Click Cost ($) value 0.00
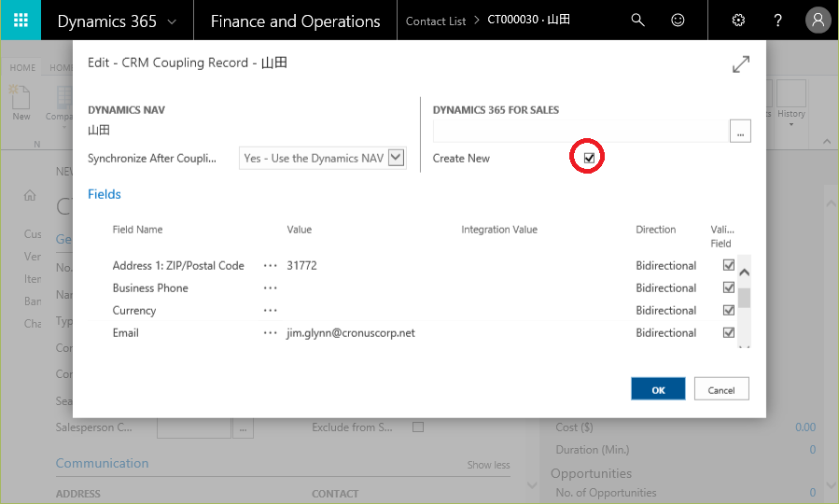 pos(805,427)
